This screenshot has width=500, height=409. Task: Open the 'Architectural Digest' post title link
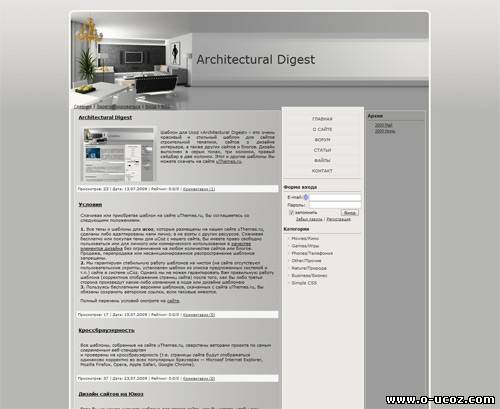(x=105, y=117)
